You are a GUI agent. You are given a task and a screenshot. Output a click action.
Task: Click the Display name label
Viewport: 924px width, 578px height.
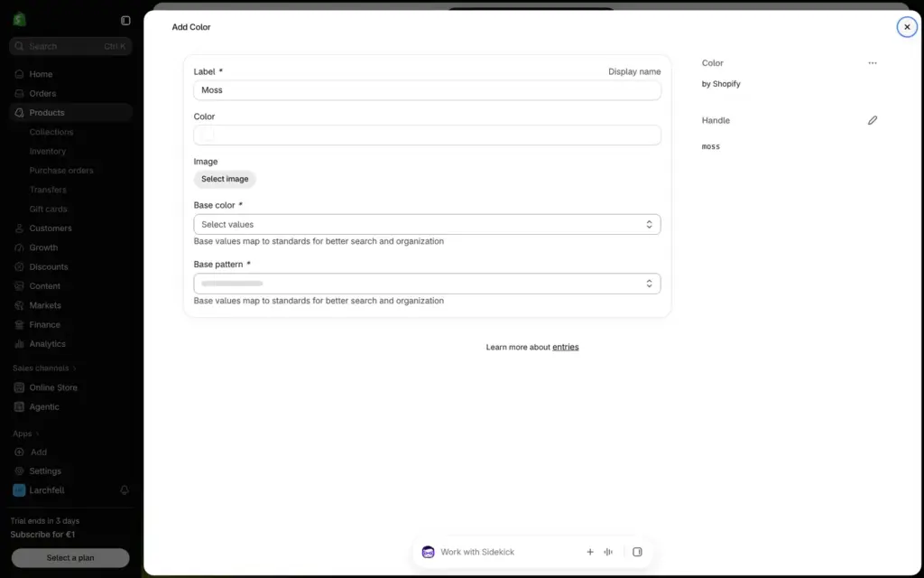pos(634,71)
